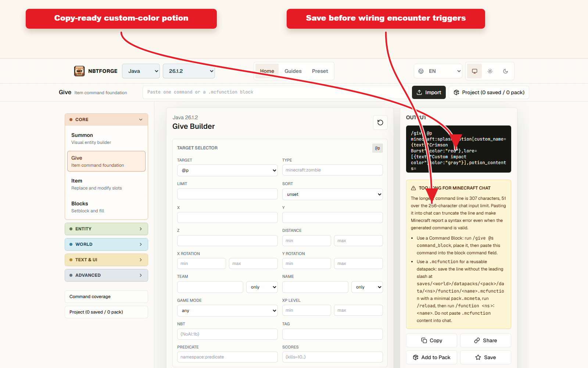588x368 pixels.
Task: Open the Java edition dropdown
Action: click(141, 71)
